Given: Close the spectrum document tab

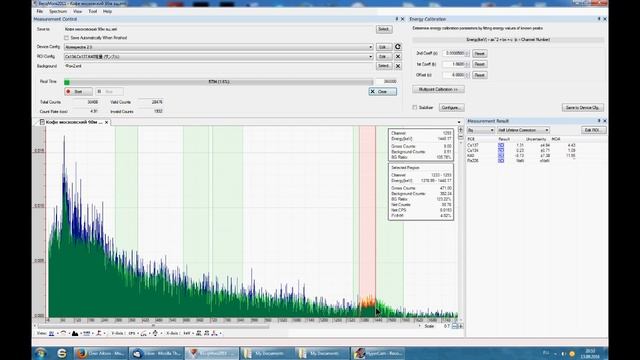Looking at the screenshot, I should (107, 122).
